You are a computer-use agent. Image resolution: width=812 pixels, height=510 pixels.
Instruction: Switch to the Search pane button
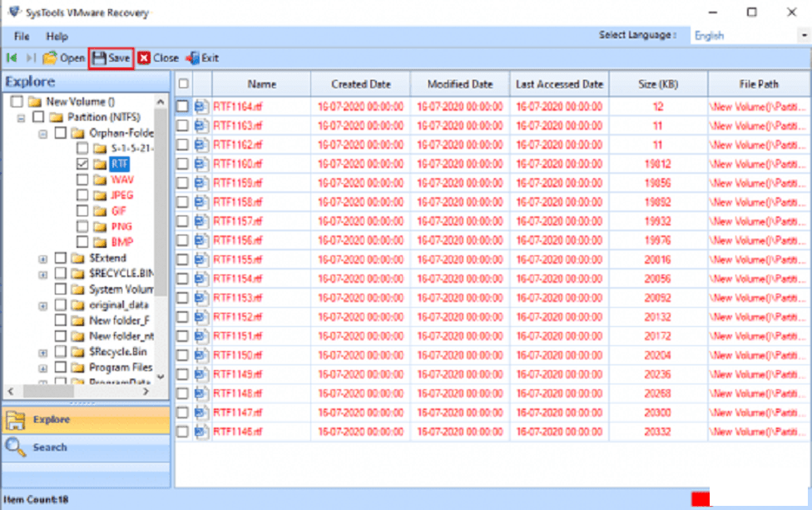pos(86,447)
